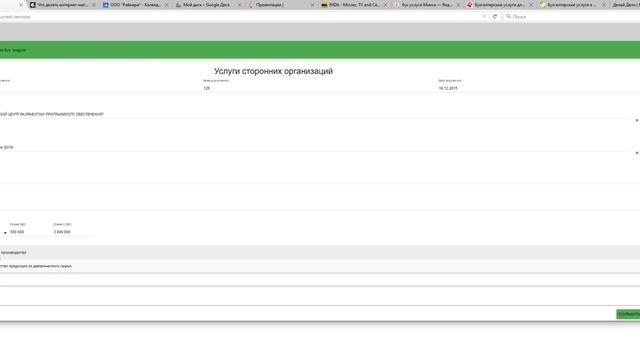The width and height of the screenshot is (640, 360).
Task: Switch to the ООО "Райкири" calendar tab
Action: 134,5
